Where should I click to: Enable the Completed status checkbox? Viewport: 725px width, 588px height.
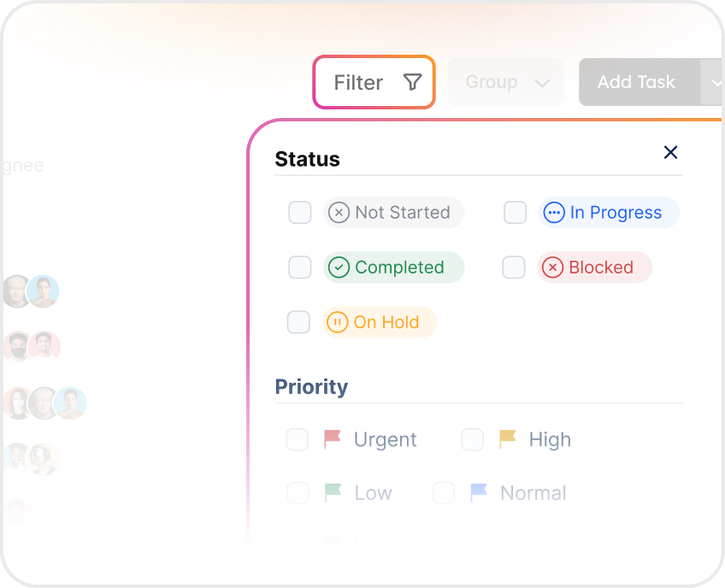(299, 268)
